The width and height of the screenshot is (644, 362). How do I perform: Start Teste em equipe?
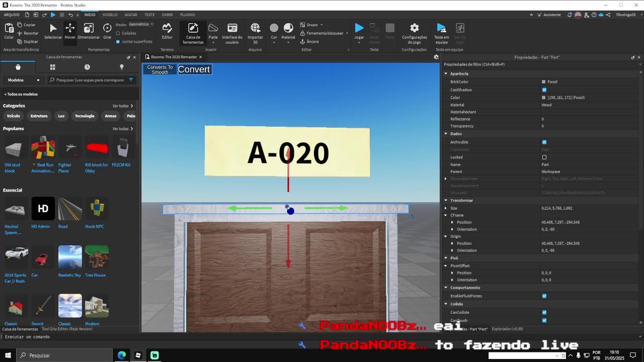(x=441, y=33)
